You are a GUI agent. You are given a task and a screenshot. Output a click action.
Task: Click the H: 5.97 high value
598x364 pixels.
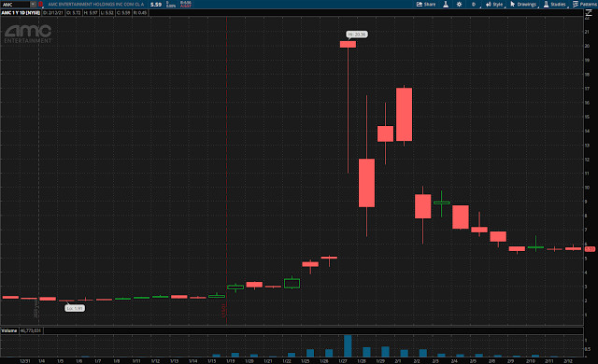(91, 12)
